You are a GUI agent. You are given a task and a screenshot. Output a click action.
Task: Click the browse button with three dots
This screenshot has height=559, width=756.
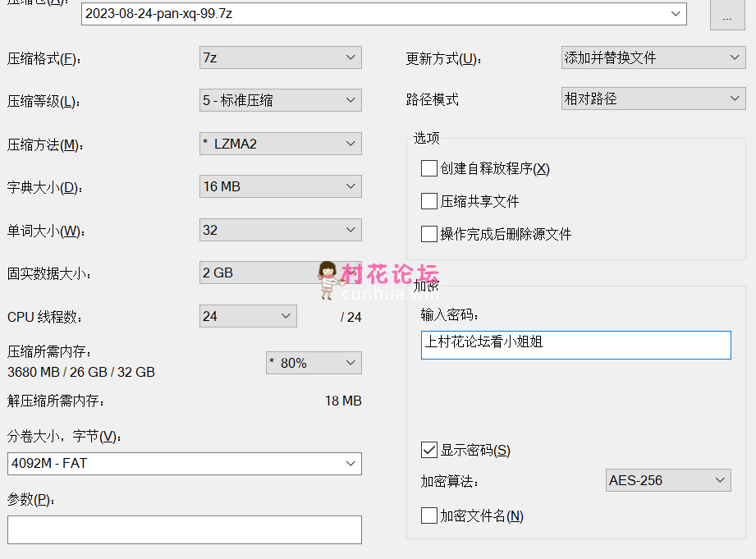coord(727,15)
